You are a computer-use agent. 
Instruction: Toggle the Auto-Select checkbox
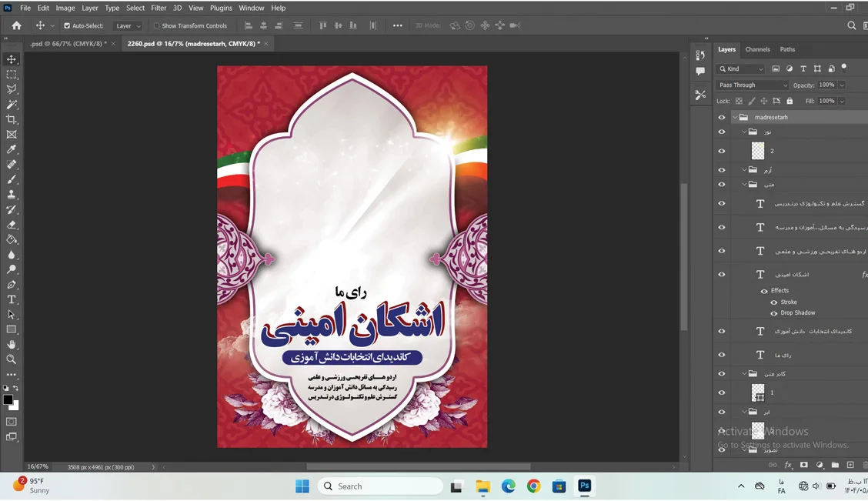pyautogui.click(x=67, y=25)
